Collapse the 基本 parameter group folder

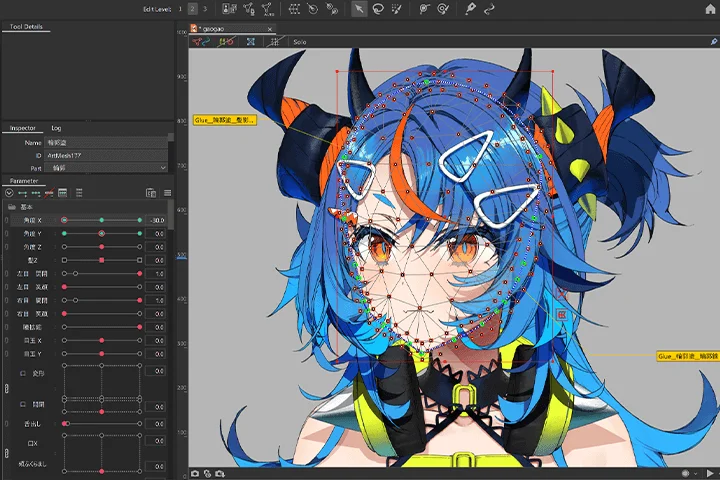point(12,207)
